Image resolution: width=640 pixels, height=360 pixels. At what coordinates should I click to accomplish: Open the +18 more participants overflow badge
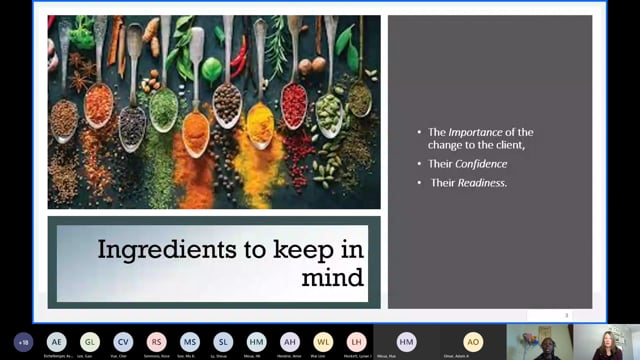23,342
